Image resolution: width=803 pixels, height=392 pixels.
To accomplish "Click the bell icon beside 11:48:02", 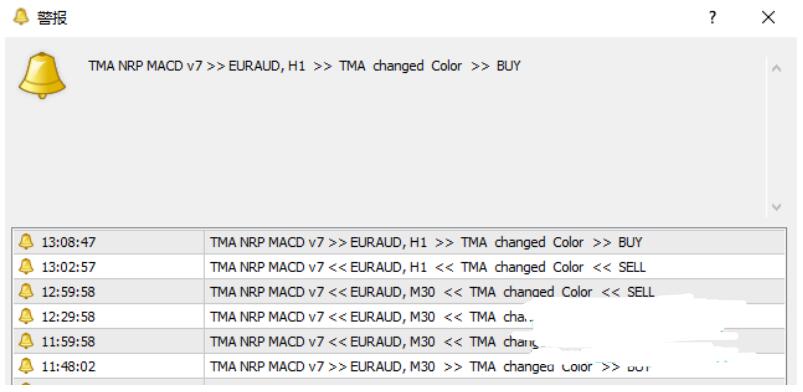I will click(x=26, y=366).
